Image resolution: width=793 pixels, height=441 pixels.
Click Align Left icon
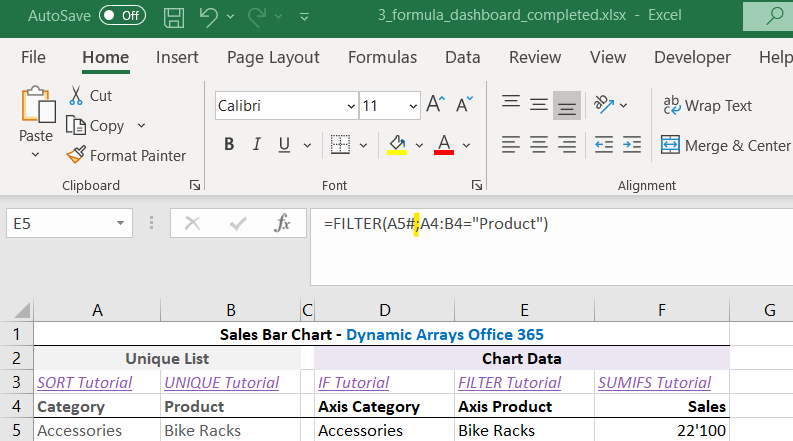point(511,145)
